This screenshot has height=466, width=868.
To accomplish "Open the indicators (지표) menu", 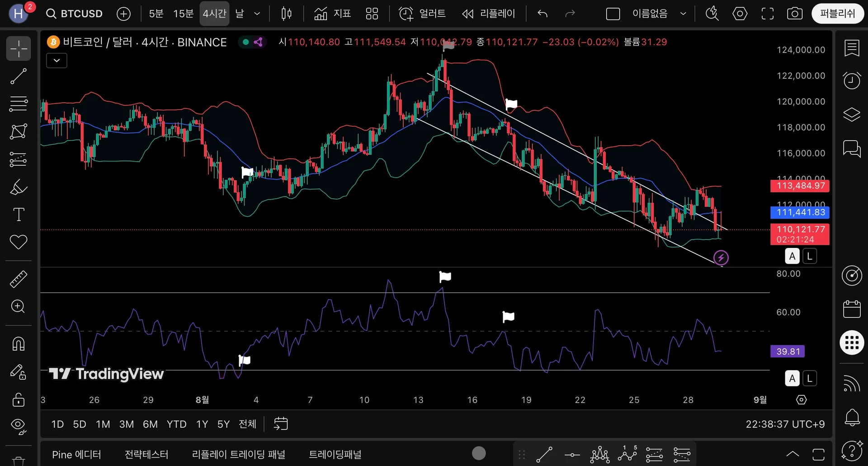I will 333,14.
